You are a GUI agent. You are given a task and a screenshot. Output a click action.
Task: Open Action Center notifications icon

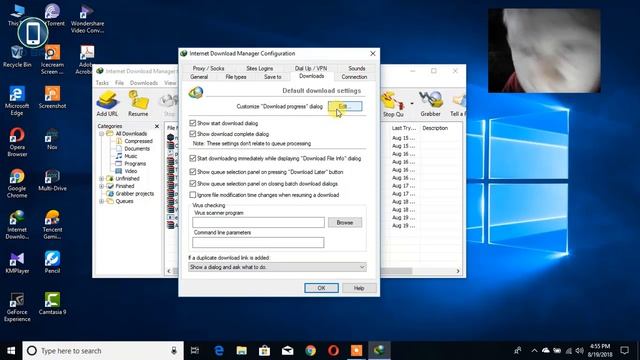click(x=624, y=351)
